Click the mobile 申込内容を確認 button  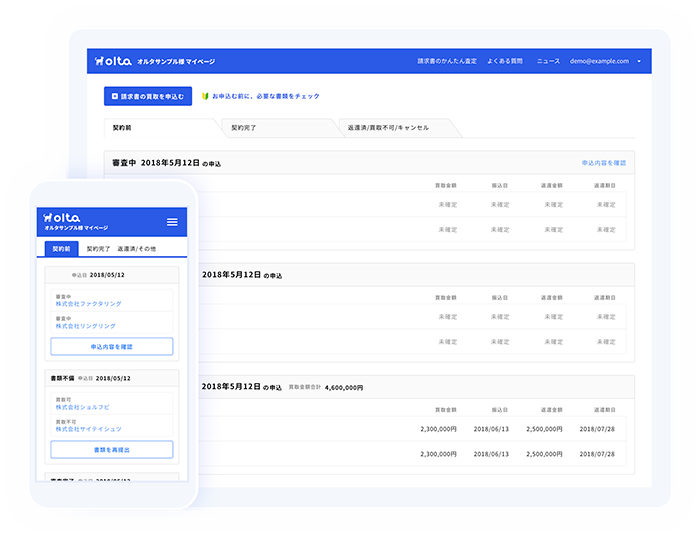[112, 346]
